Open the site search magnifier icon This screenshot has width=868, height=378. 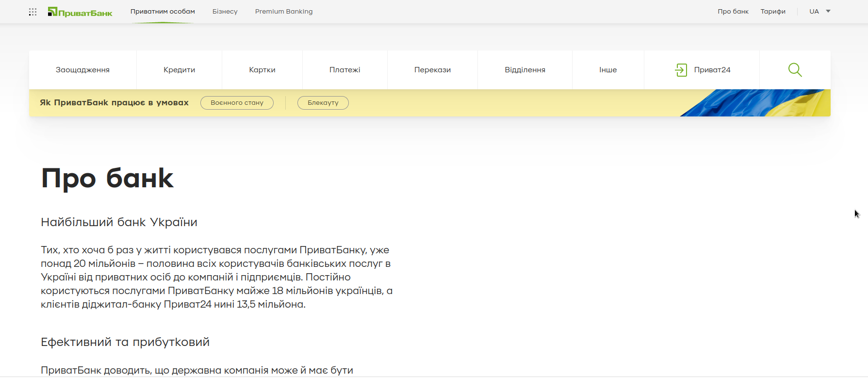click(795, 70)
